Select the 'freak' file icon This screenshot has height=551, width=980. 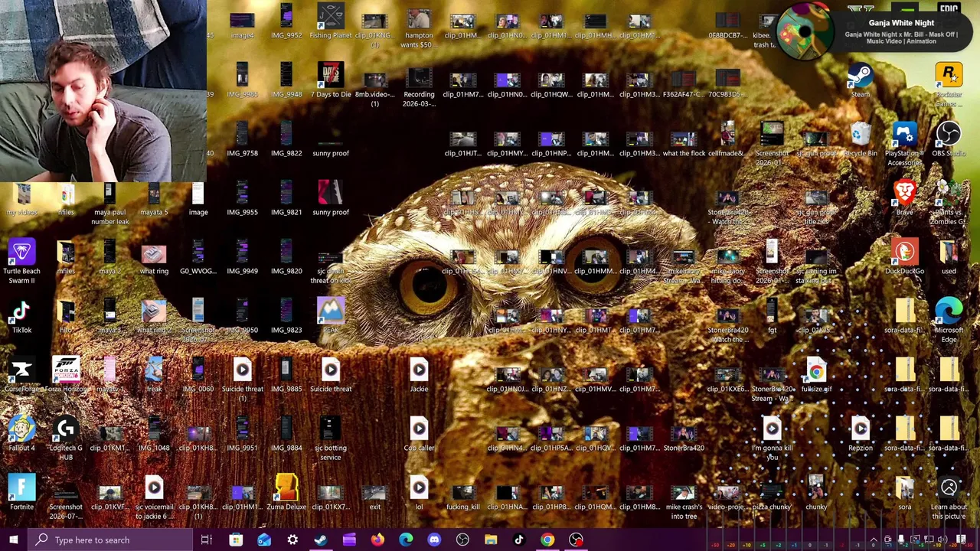tap(154, 375)
